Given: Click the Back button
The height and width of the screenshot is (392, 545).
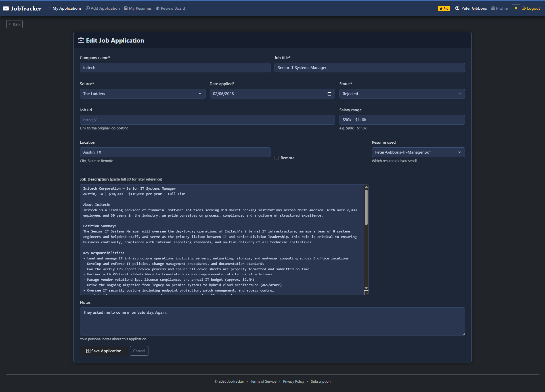Looking at the screenshot, I should (x=14, y=24).
